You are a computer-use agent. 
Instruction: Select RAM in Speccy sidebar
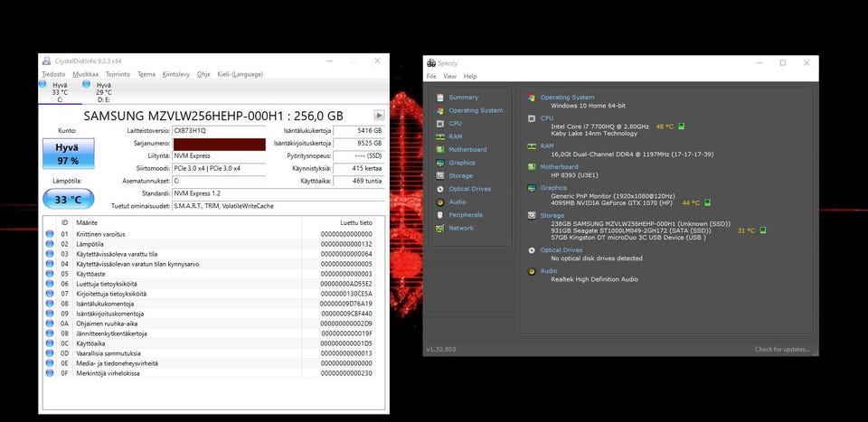tap(456, 136)
